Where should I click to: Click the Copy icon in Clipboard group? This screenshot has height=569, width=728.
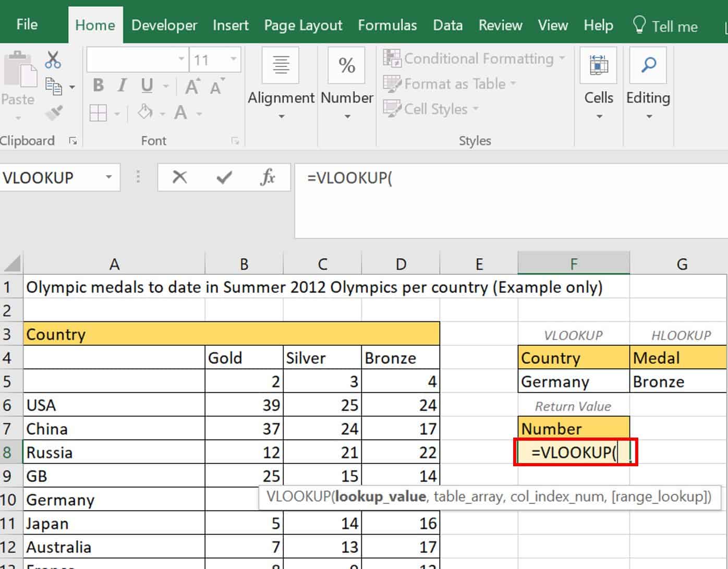53,86
